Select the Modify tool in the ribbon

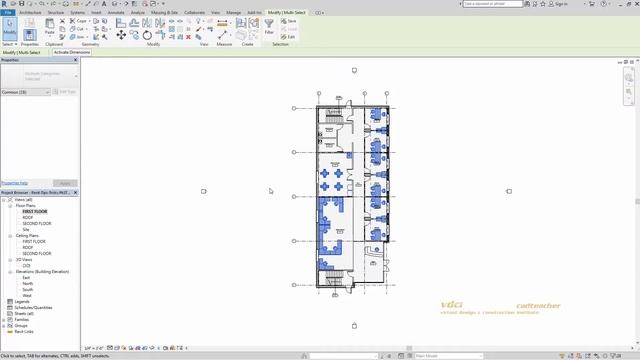(10, 28)
